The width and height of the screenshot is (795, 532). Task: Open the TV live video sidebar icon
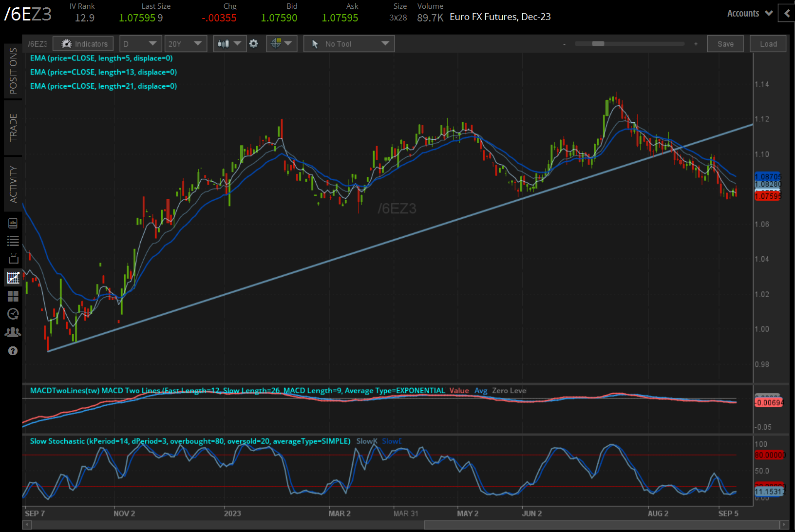[13, 259]
